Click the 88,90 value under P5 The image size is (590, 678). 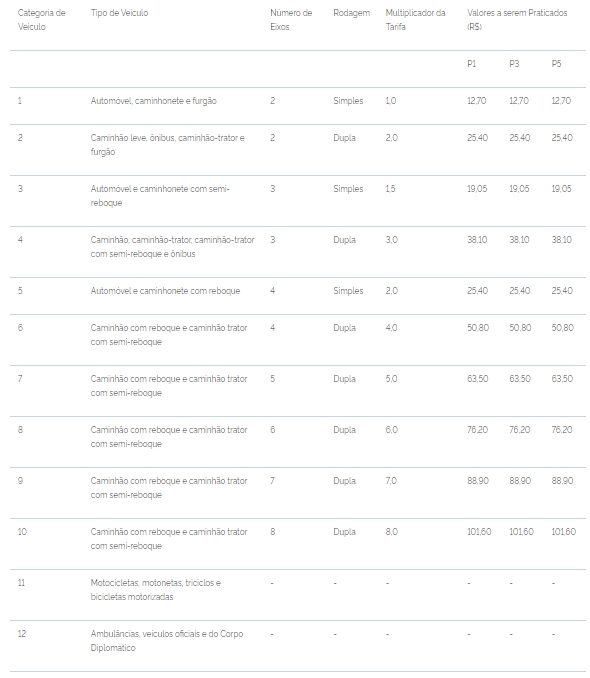pos(562,481)
